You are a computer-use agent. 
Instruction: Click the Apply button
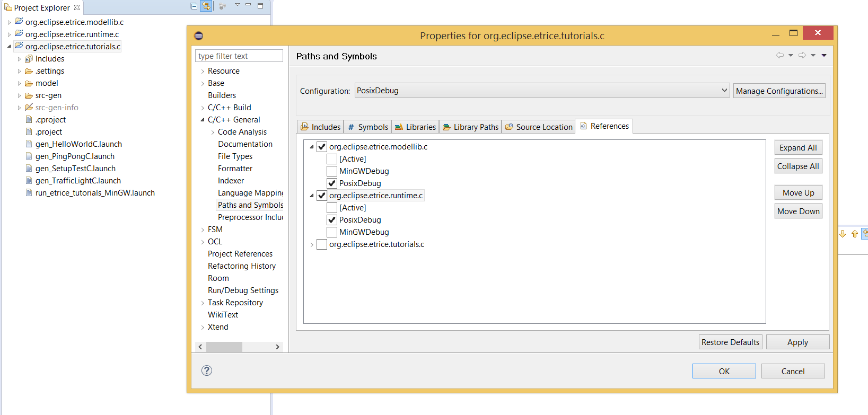tap(797, 342)
